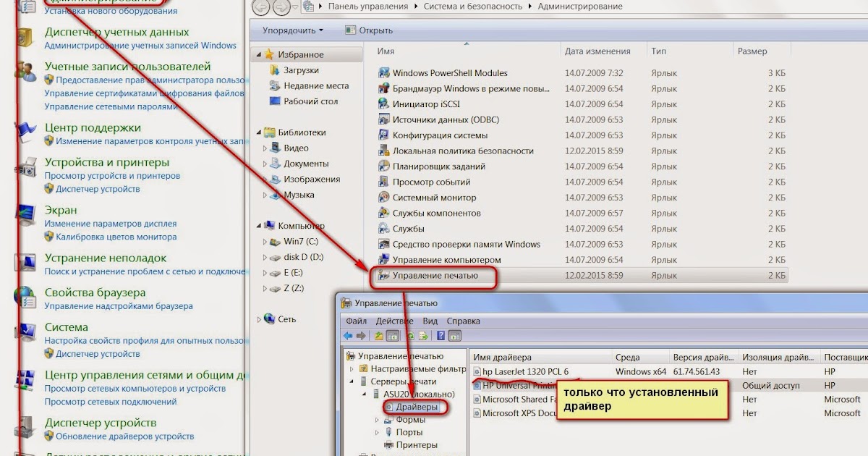Click the Управление компьютером icon

pos(384,260)
